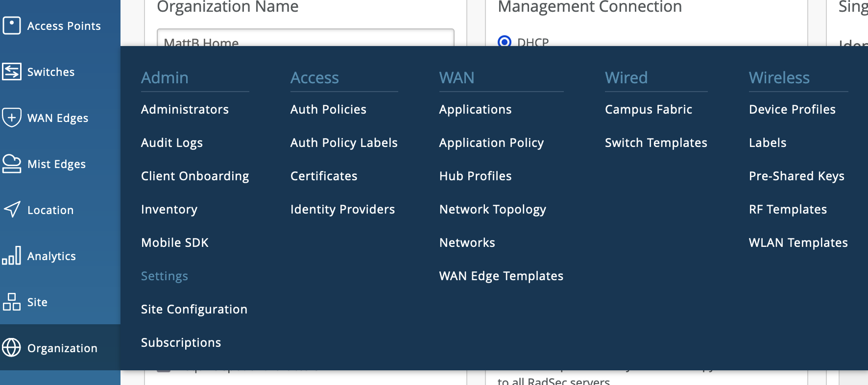
Task: Go to Auth Policies
Action: (328, 109)
